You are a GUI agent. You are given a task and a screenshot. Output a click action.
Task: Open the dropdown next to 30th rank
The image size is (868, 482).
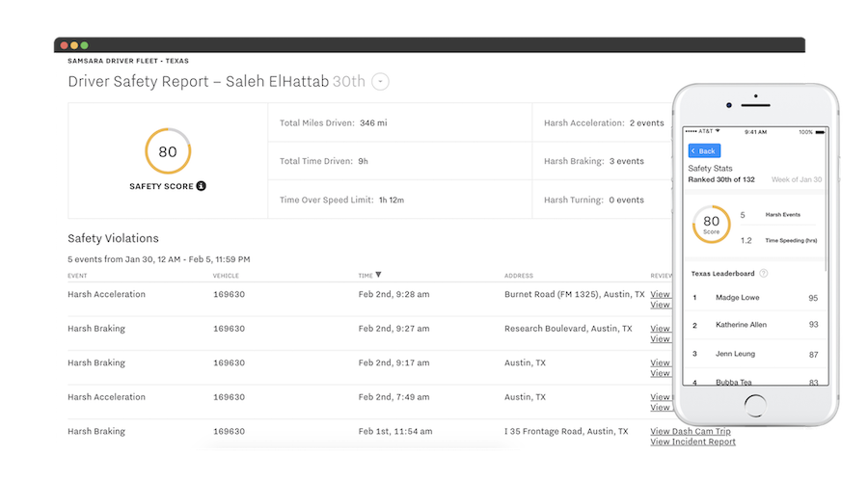pyautogui.click(x=380, y=82)
